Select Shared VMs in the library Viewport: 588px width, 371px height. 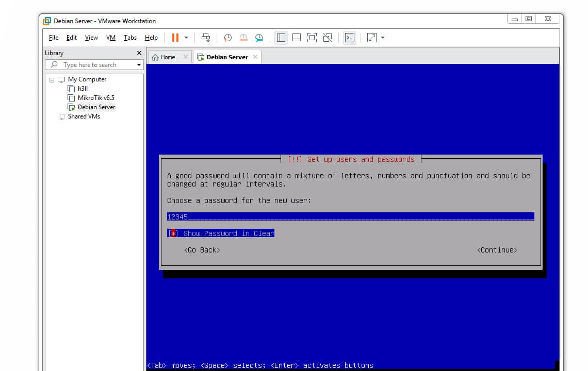[x=84, y=116]
